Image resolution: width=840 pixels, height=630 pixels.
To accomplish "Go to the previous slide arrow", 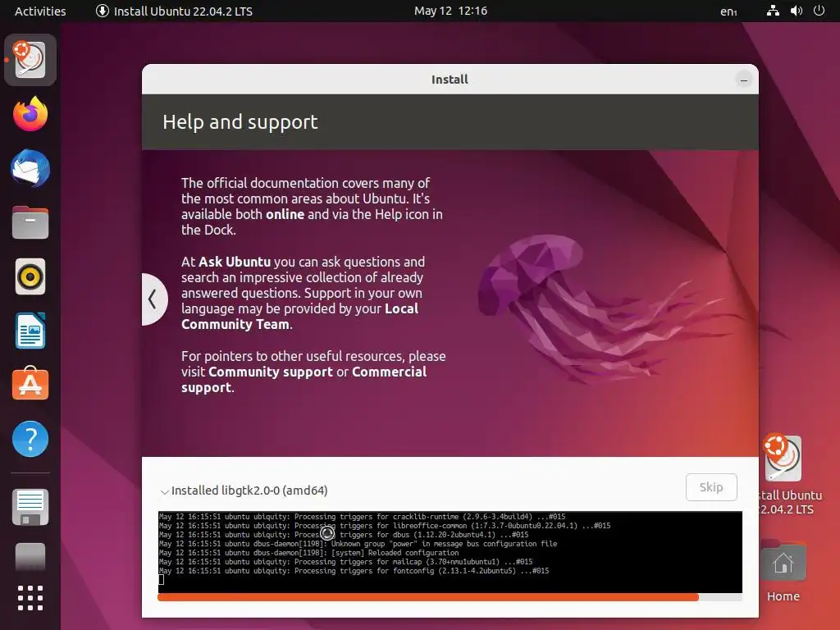I will pos(153,299).
